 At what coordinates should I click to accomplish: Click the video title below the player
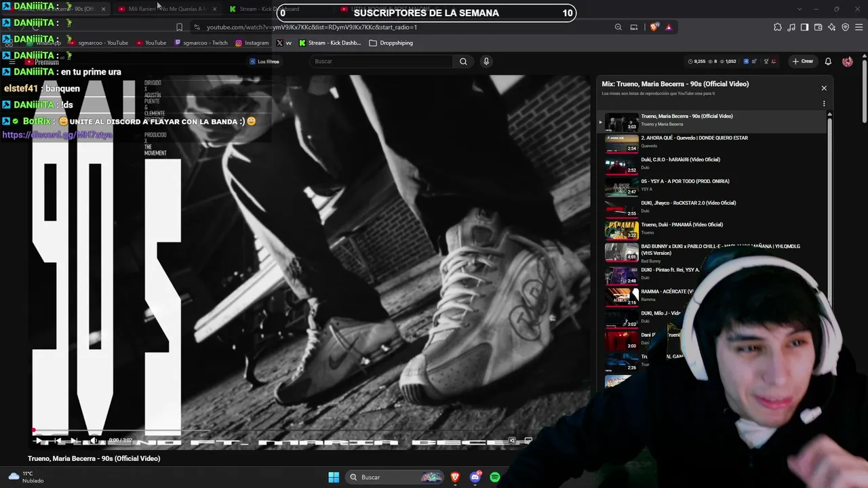click(94, 459)
